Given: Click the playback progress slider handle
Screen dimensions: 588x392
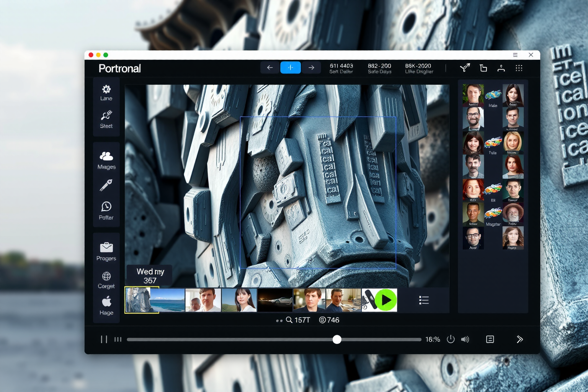Looking at the screenshot, I should coord(337,339).
